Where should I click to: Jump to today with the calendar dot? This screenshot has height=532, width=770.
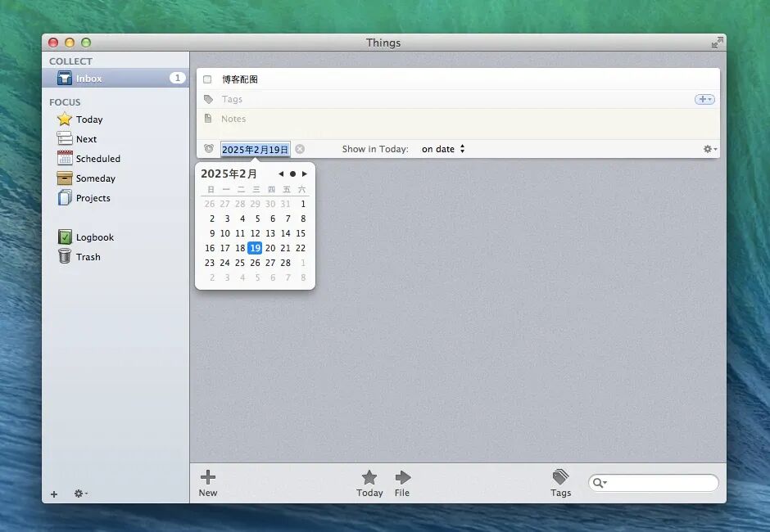coord(292,174)
